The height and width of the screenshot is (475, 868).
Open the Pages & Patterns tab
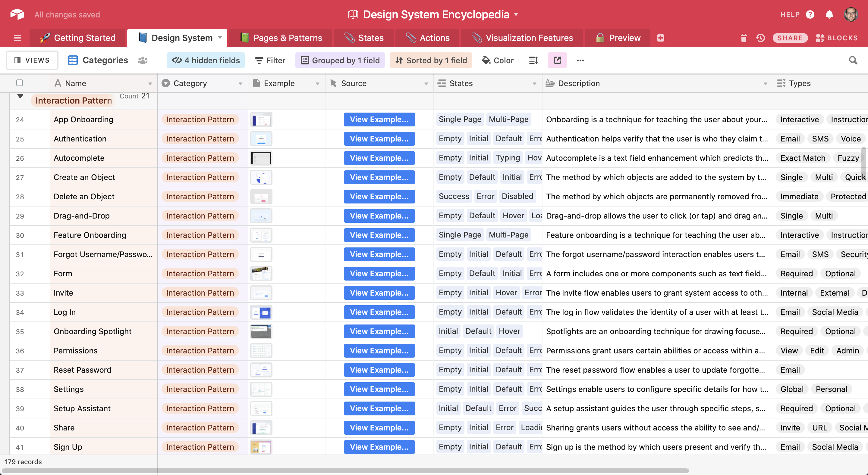click(x=282, y=38)
